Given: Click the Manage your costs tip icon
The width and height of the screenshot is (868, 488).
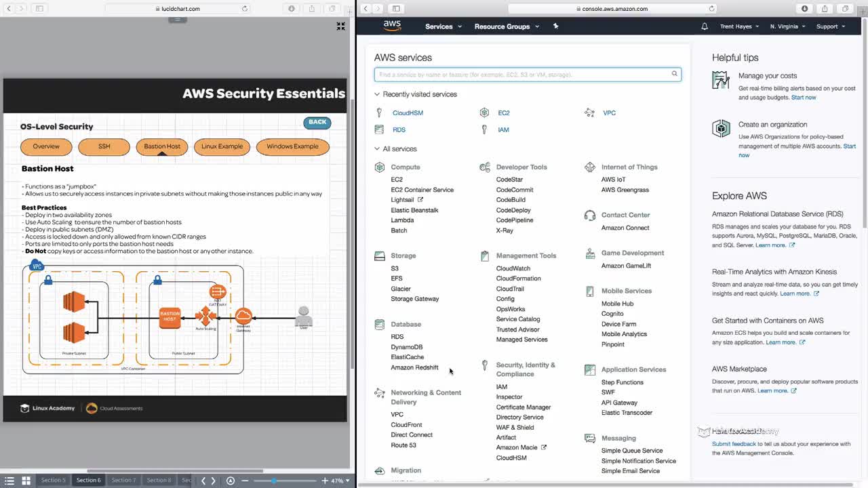Looking at the screenshot, I should click(721, 80).
